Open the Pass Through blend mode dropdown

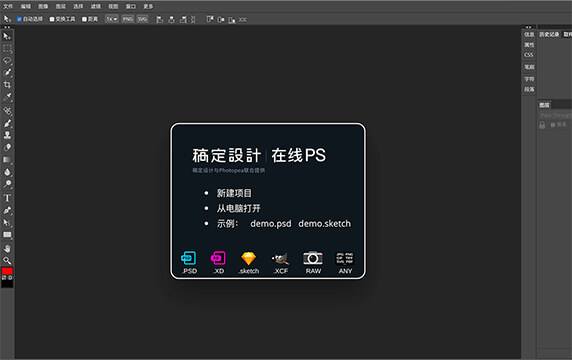click(555, 115)
